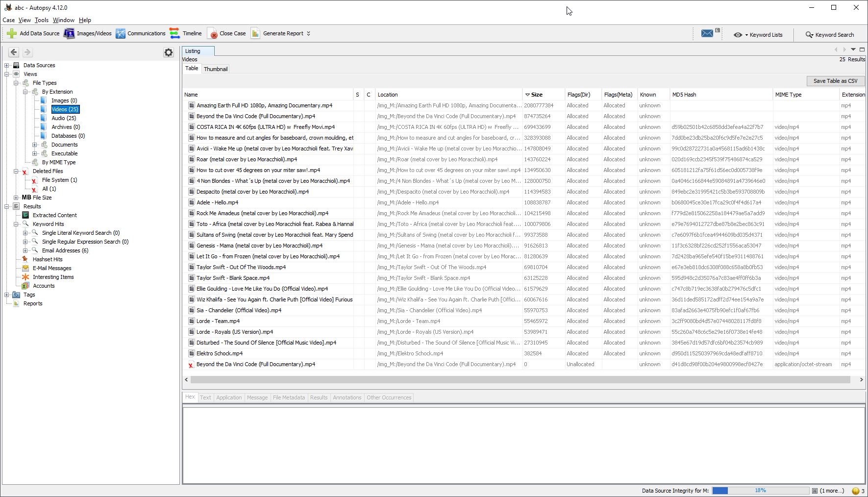Expand the Documents node

(35, 145)
